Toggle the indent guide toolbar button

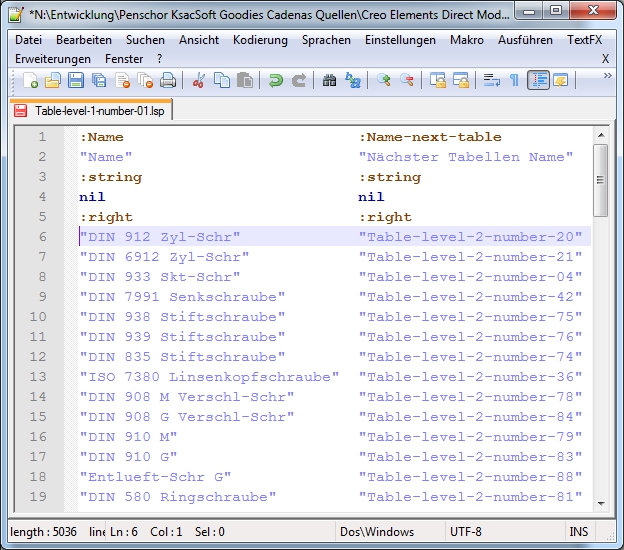[538, 81]
